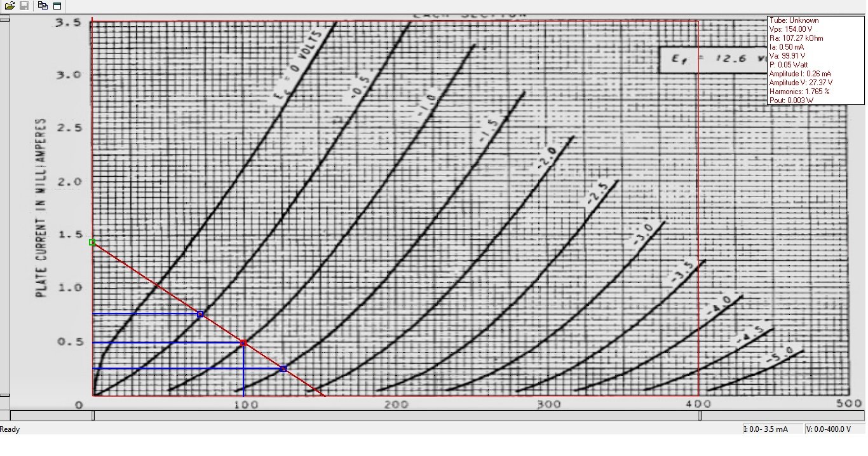Click the window panel toolbar icon
The image size is (868, 456).
tap(57, 6)
